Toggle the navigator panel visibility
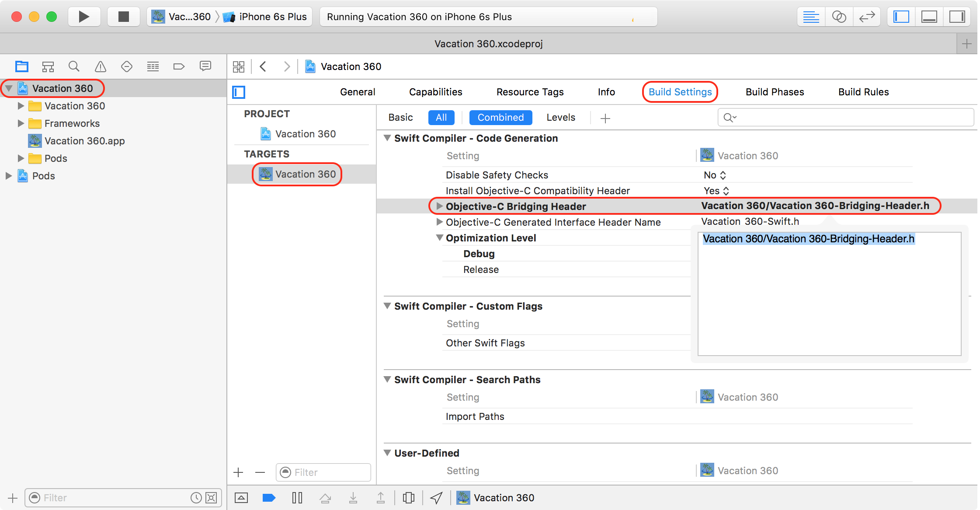The height and width of the screenshot is (510, 980). [901, 17]
